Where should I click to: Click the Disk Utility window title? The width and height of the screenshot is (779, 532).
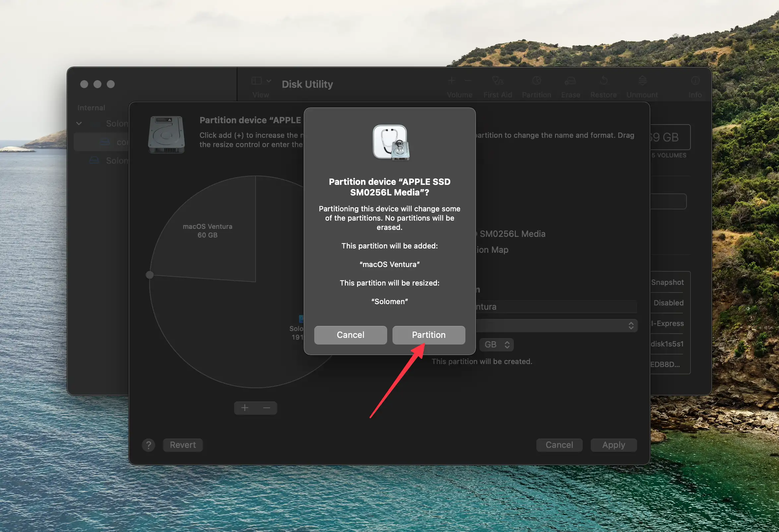coord(307,84)
